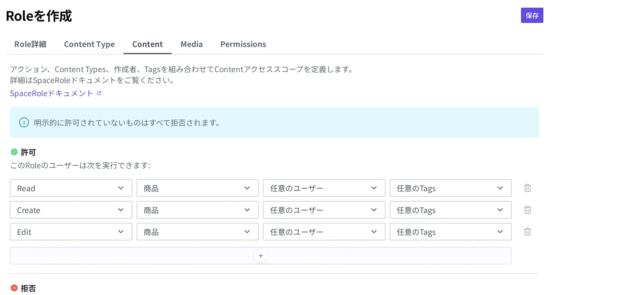Click the Roleを作成 page heading
644x295 pixels.
[x=39, y=16]
